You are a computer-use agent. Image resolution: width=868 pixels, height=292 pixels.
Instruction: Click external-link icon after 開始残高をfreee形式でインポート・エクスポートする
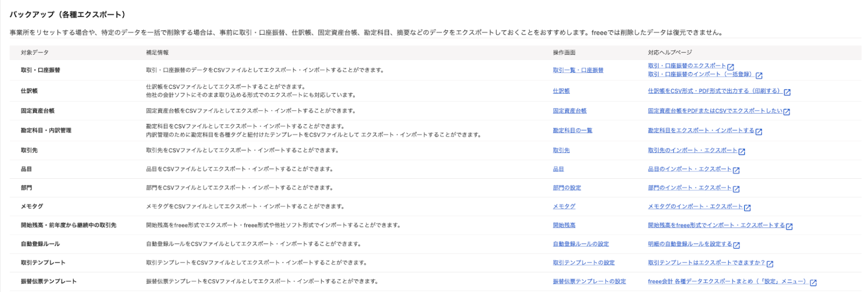[789, 226]
